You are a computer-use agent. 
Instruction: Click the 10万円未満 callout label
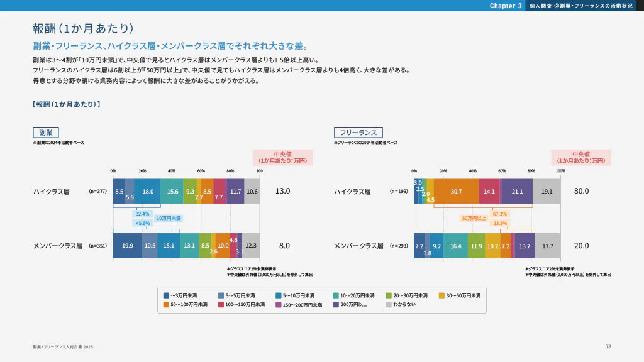169,218
